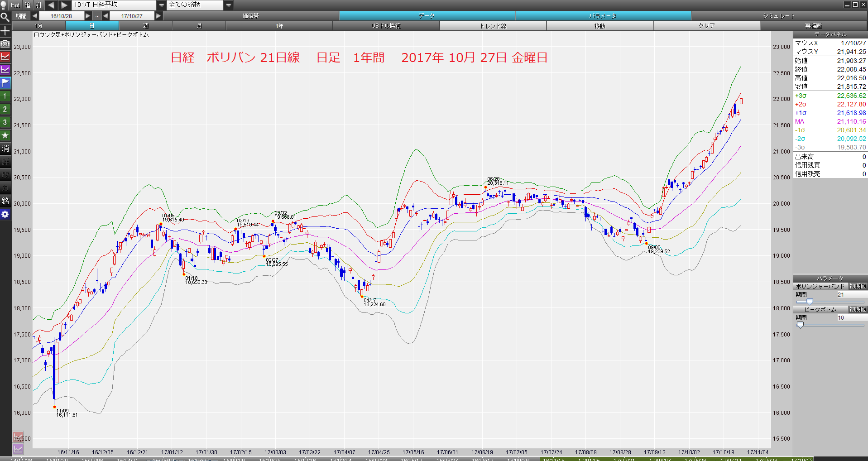Expand the 全ての銘柄 filter dropdown
Viewport: 868px width, 461px height.
(x=229, y=5)
